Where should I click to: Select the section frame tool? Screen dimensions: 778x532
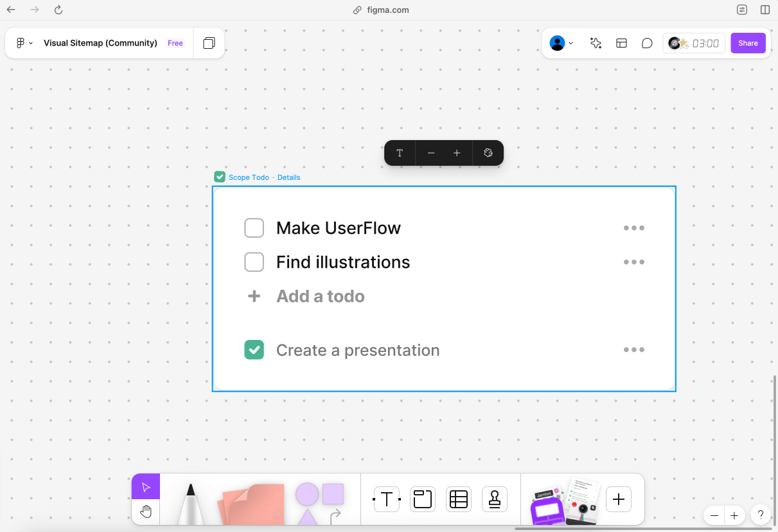click(x=423, y=499)
